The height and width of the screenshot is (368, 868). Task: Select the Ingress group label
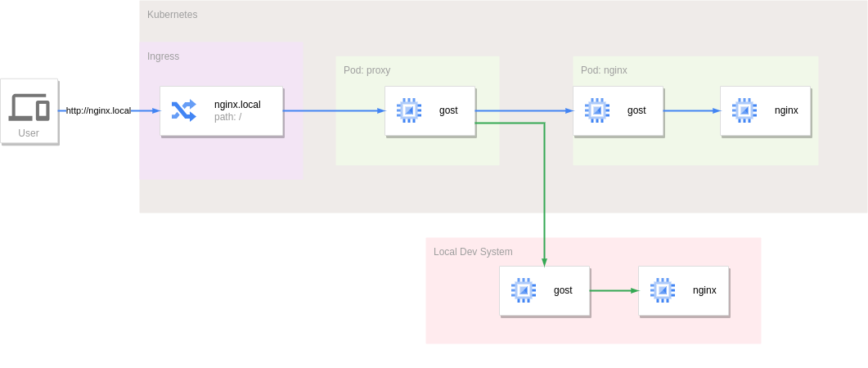point(163,56)
